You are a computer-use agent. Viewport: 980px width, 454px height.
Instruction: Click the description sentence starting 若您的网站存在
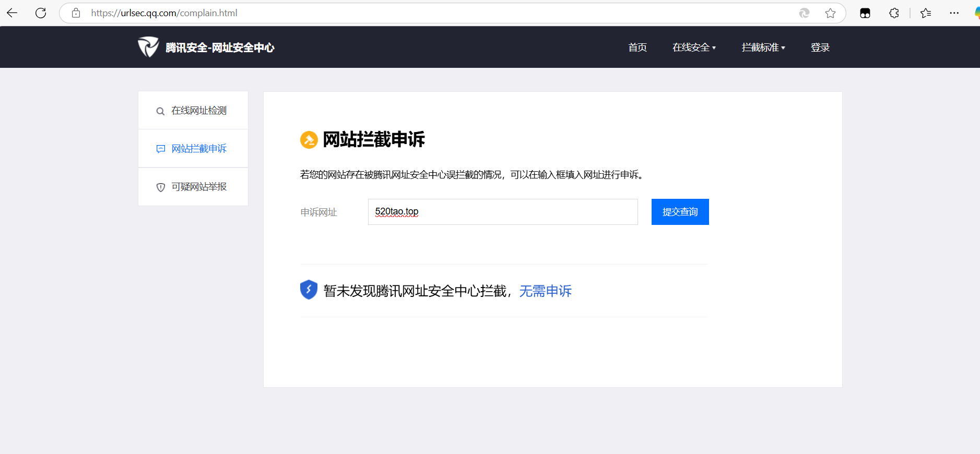473,175
